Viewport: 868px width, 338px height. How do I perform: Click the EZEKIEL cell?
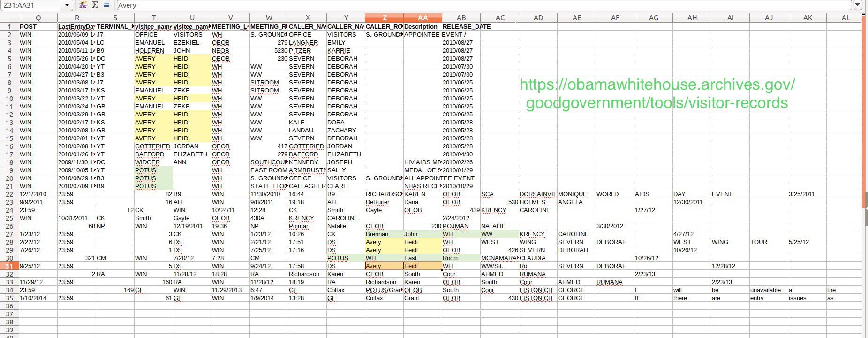[192, 42]
